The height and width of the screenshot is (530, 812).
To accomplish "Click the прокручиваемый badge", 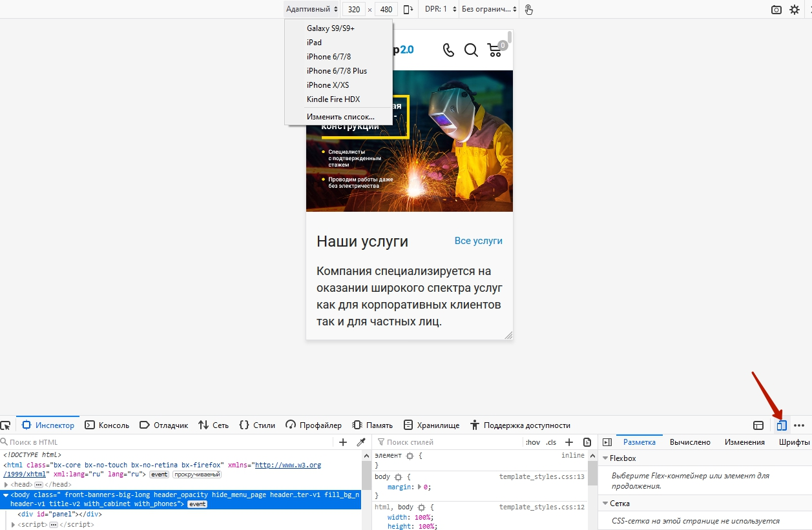I will click(x=196, y=474).
